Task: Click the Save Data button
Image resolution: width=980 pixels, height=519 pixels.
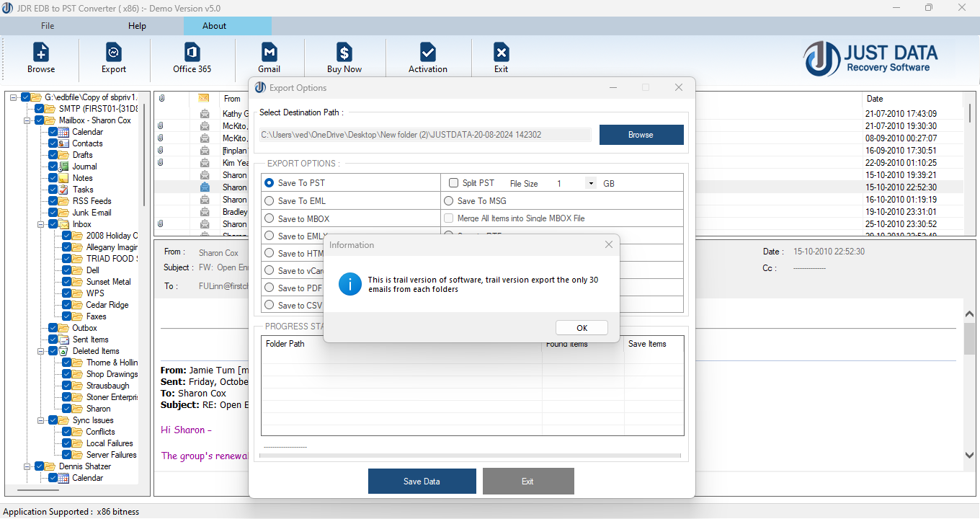Action: click(x=422, y=481)
